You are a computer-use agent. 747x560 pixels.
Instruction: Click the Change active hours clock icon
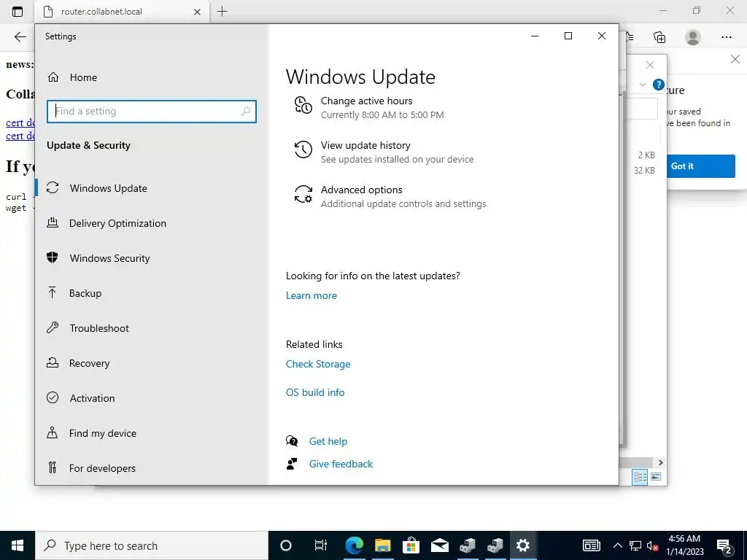303,106
